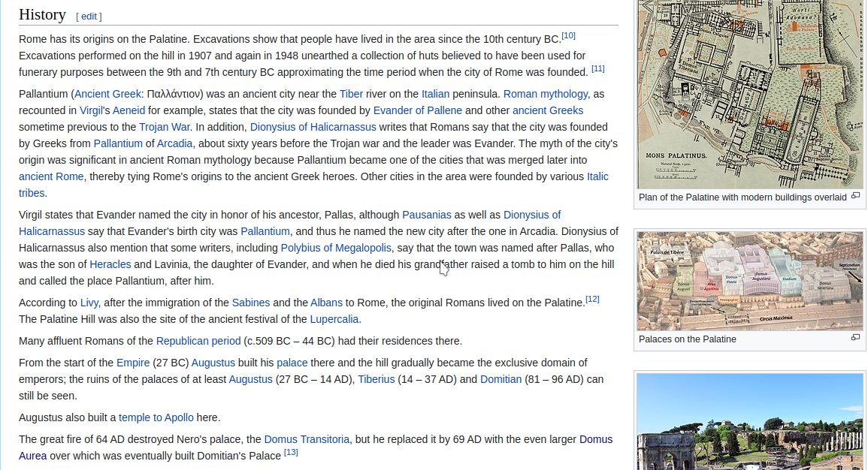Follow the Republican period link

click(198, 341)
